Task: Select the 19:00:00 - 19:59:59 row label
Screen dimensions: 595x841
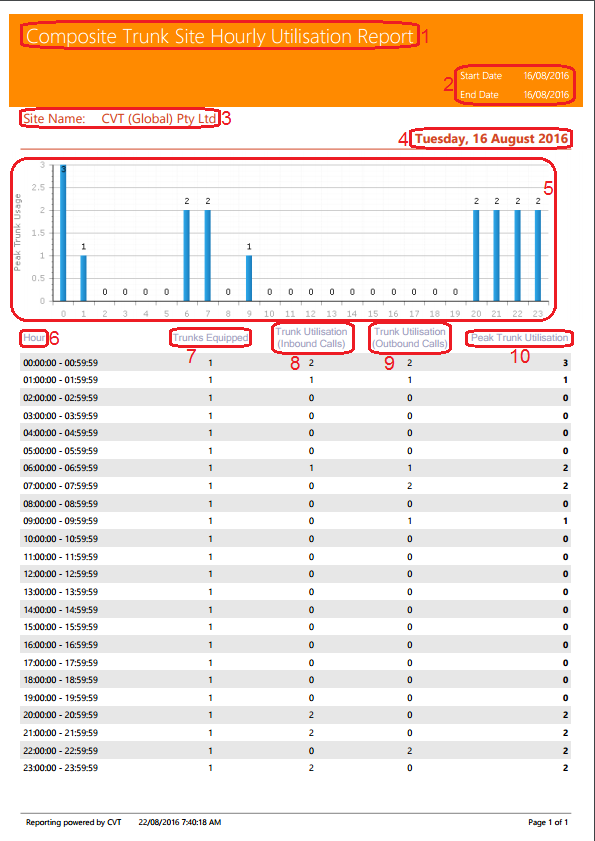Action: click(x=61, y=698)
